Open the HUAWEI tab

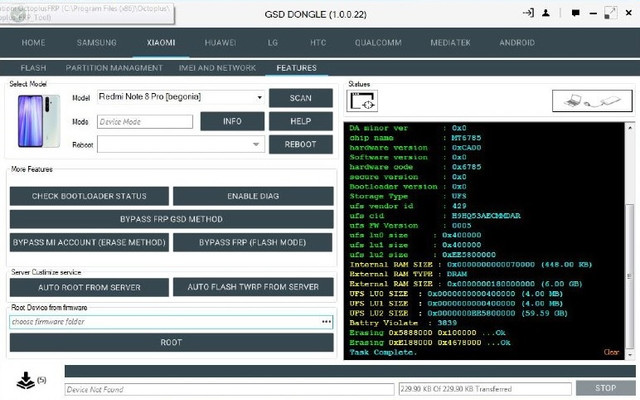(220, 42)
